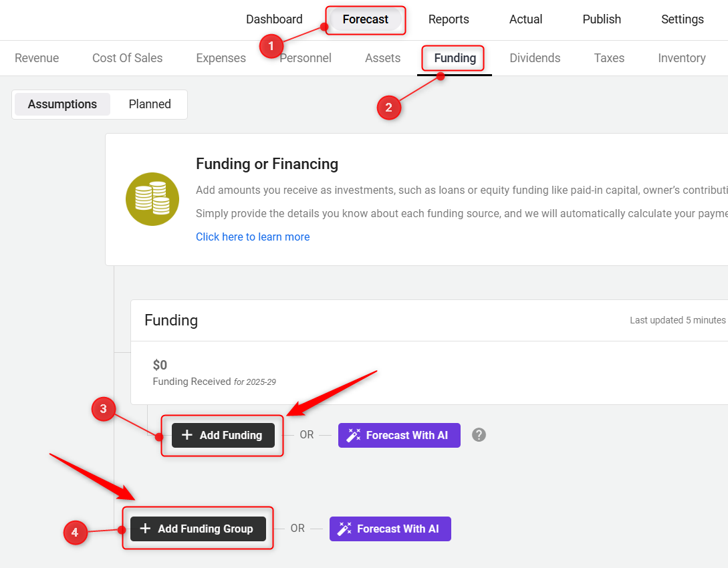
Task: Open the 'Click here to learn more' link
Action: 253,237
